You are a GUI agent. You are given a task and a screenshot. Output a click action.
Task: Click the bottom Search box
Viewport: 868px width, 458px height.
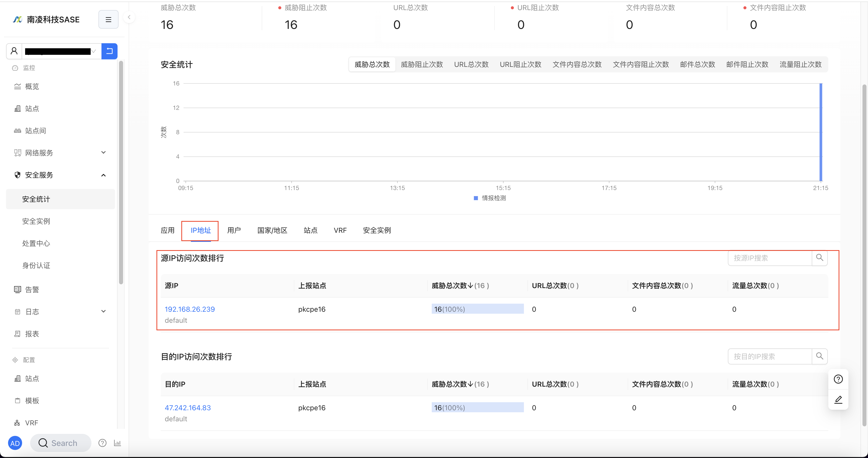(61, 443)
